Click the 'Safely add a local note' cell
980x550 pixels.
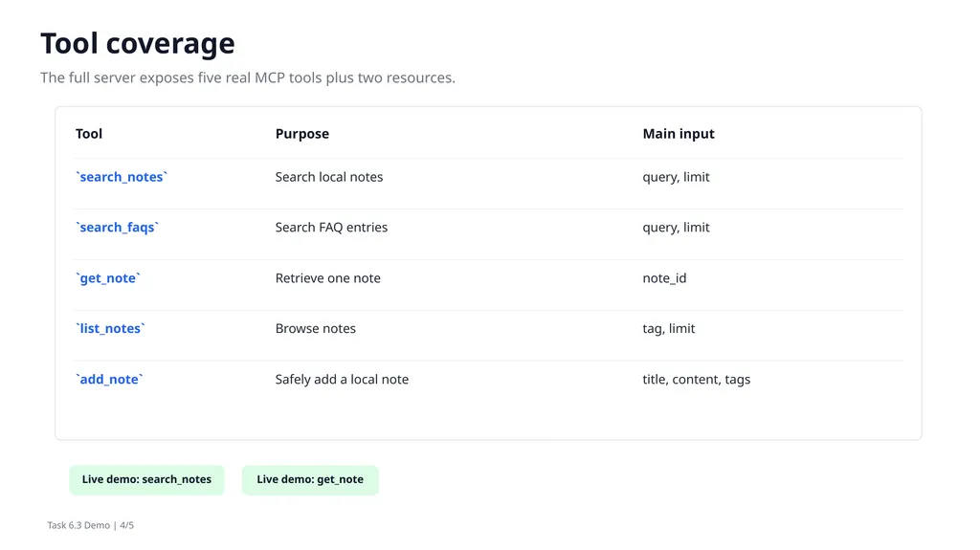342,380
